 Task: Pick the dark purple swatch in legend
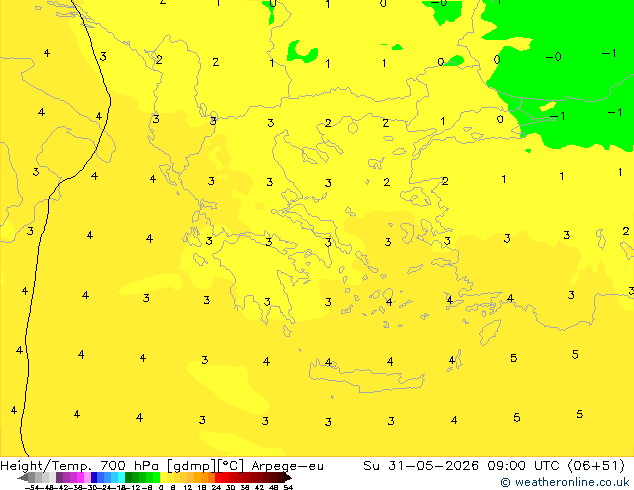point(59,477)
